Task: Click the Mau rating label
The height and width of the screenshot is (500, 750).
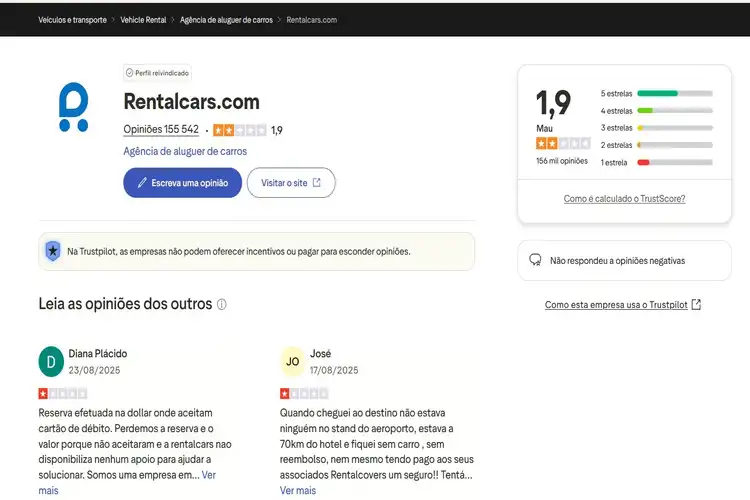Action: click(x=544, y=128)
